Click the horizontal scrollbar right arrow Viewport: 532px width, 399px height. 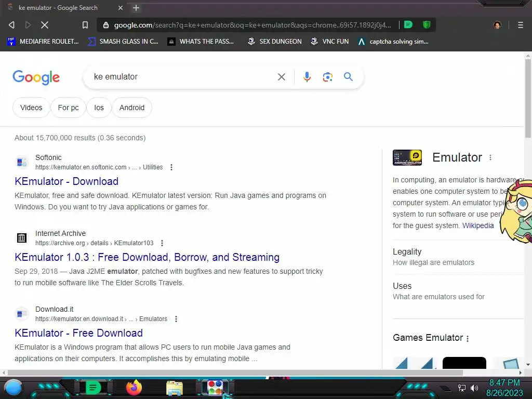click(x=521, y=373)
